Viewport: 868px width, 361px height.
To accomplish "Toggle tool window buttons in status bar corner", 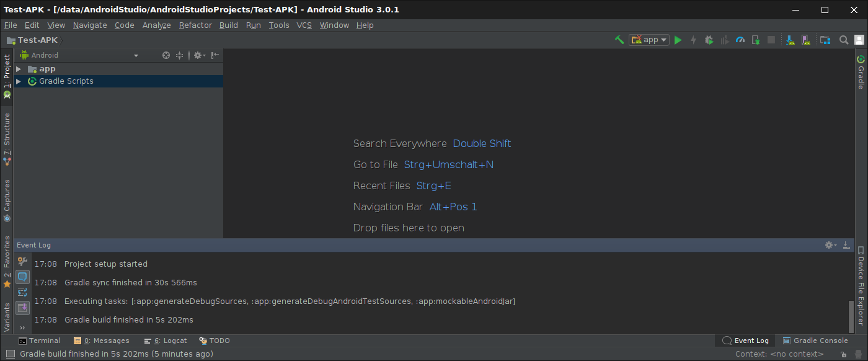I will (x=10, y=354).
